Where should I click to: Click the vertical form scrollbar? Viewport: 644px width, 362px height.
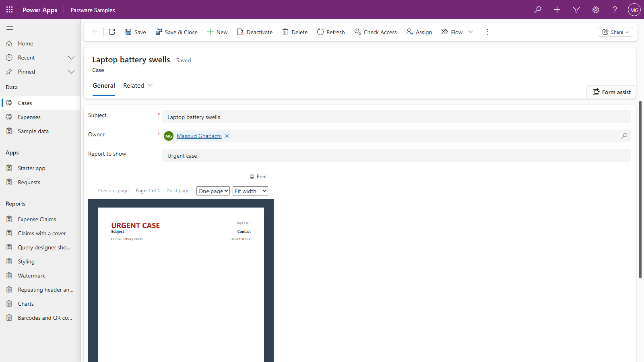pos(640,189)
